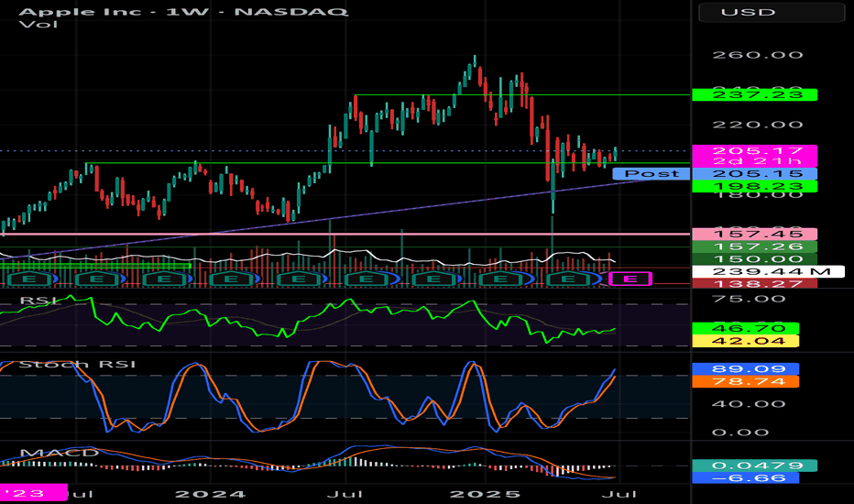The height and width of the screenshot is (504, 854).
Task: Select the MACD indicator label
Action: point(60,453)
